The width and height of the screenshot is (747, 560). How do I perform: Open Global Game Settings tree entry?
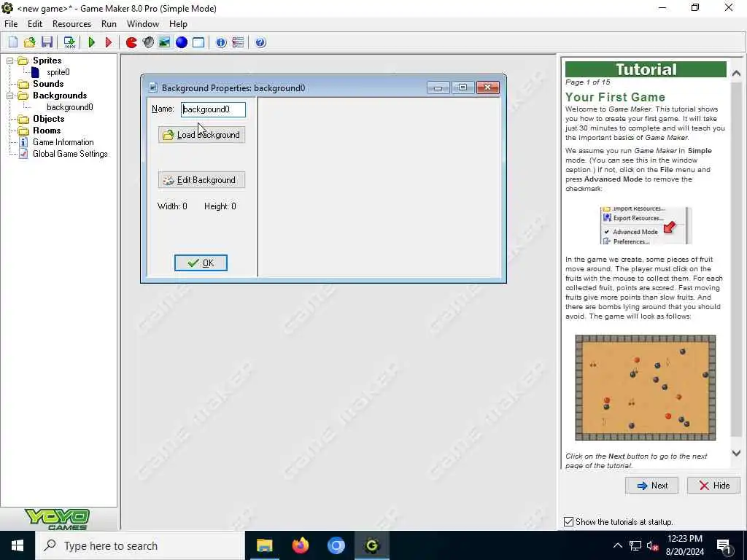pos(70,154)
